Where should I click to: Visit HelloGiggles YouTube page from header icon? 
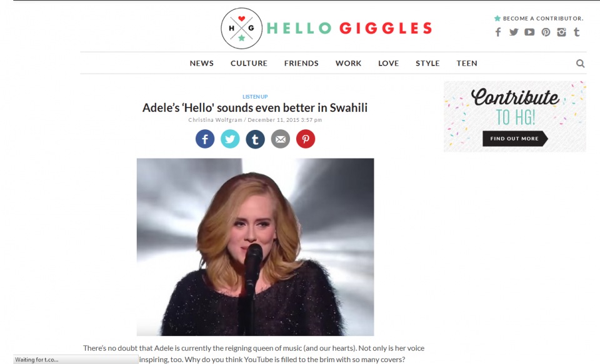pyautogui.click(x=529, y=32)
